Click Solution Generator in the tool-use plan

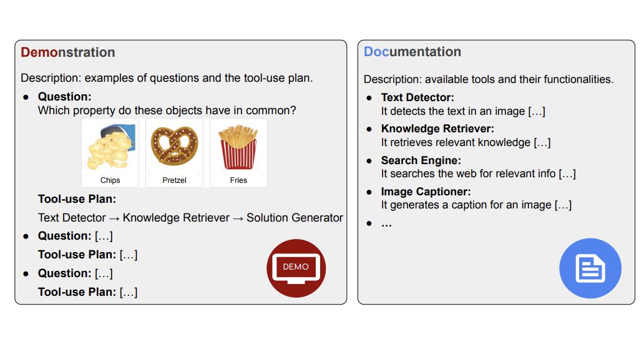coord(295,217)
